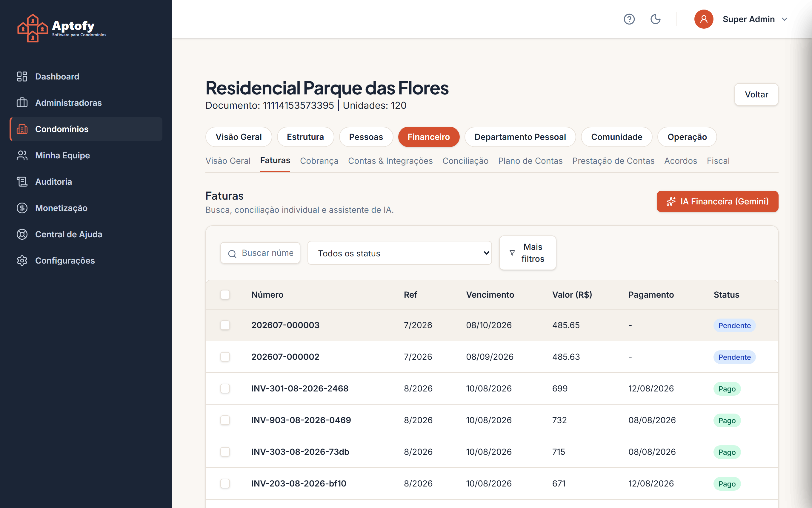The image size is (812, 508).
Task: Go to Dashboard in sidebar
Action: tap(86, 76)
